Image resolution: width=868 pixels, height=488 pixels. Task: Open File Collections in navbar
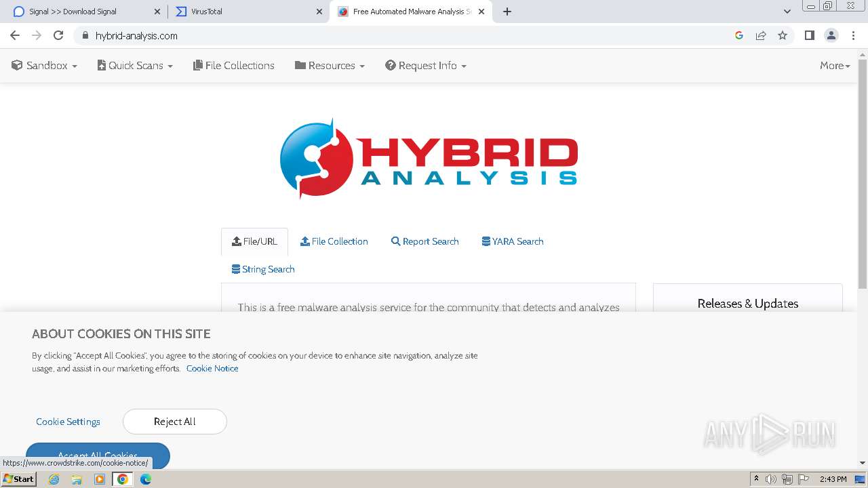click(234, 66)
